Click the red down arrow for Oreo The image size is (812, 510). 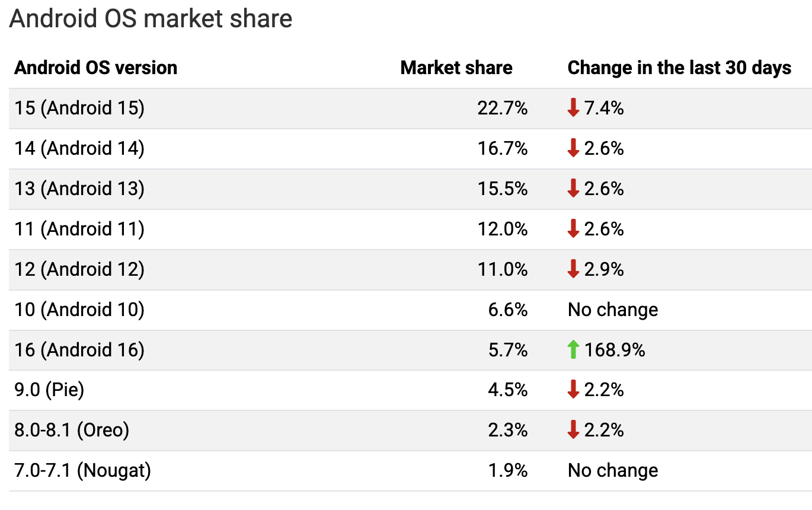[573, 430]
